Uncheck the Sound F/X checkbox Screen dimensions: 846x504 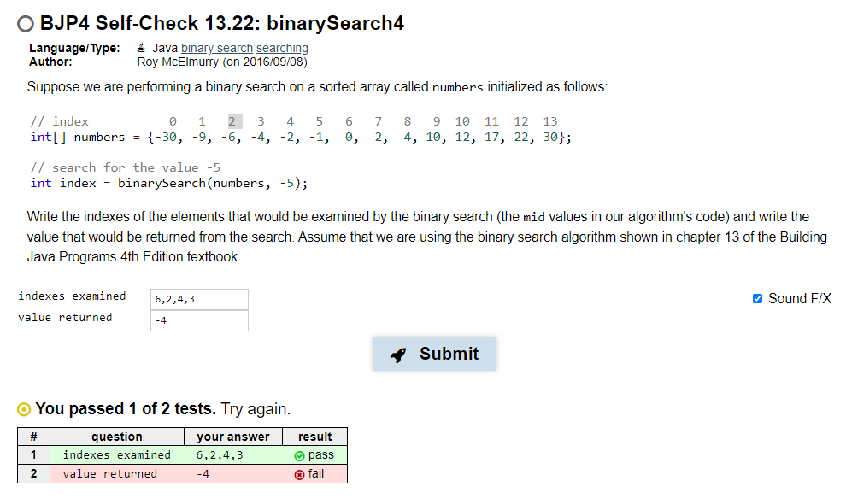click(x=755, y=298)
